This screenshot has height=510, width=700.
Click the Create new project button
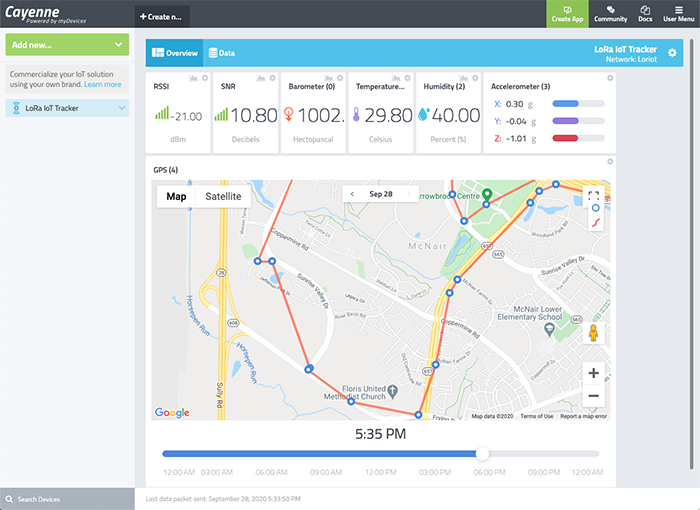[162, 17]
